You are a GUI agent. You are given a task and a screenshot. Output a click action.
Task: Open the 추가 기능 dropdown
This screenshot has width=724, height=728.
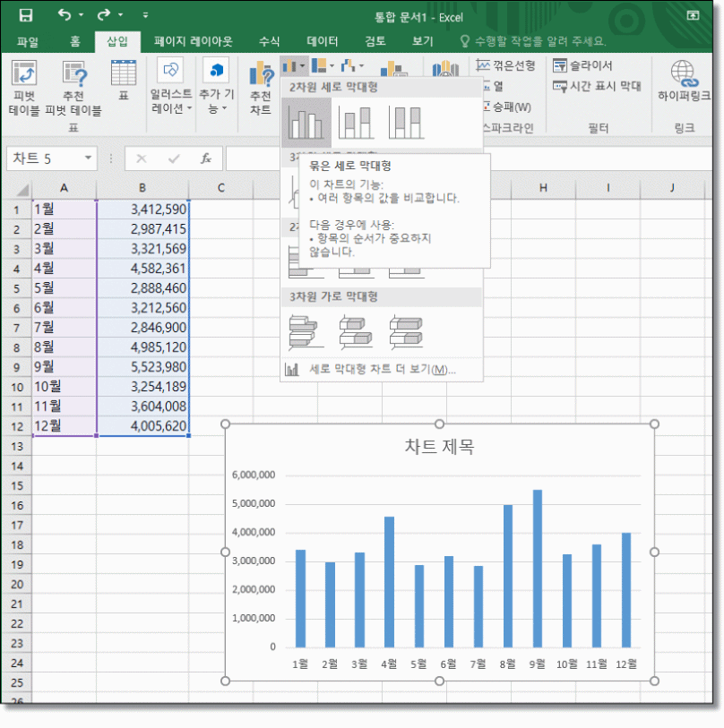click(216, 87)
